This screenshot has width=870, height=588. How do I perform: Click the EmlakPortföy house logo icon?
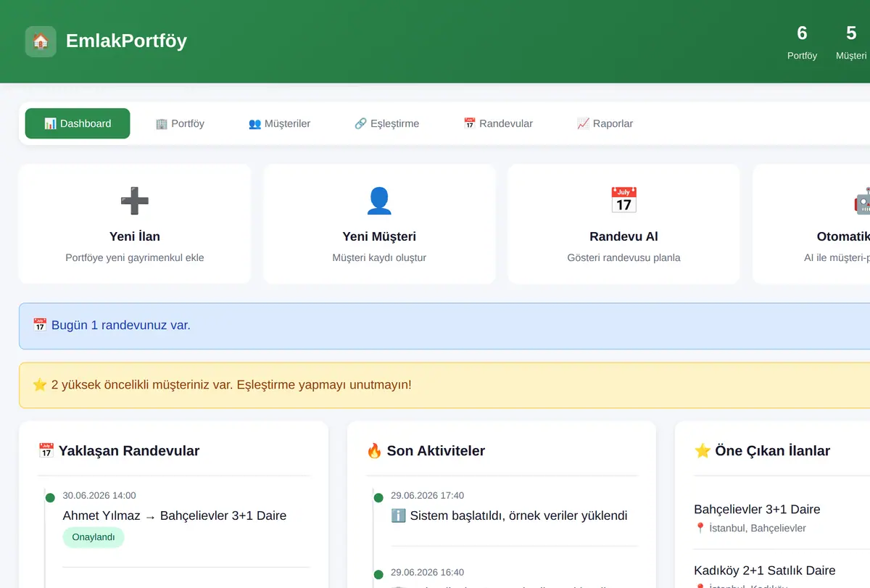click(x=41, y=41)
